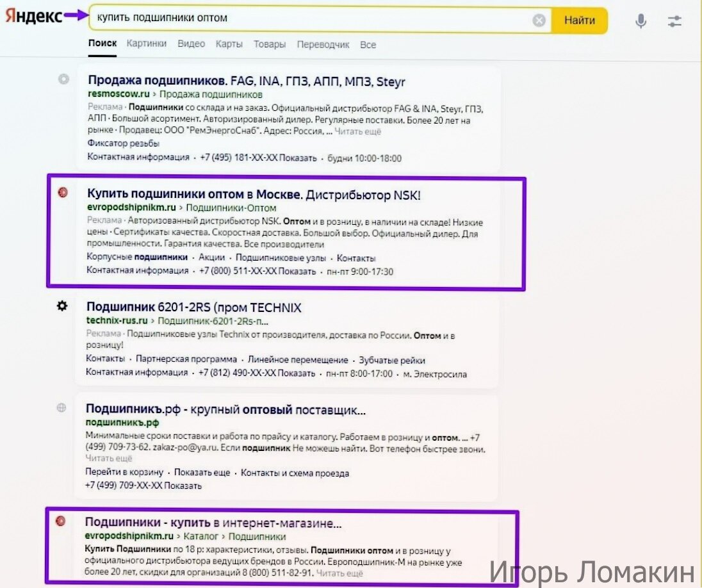Show phone +7 (499) 709-XX-XX

143,486
